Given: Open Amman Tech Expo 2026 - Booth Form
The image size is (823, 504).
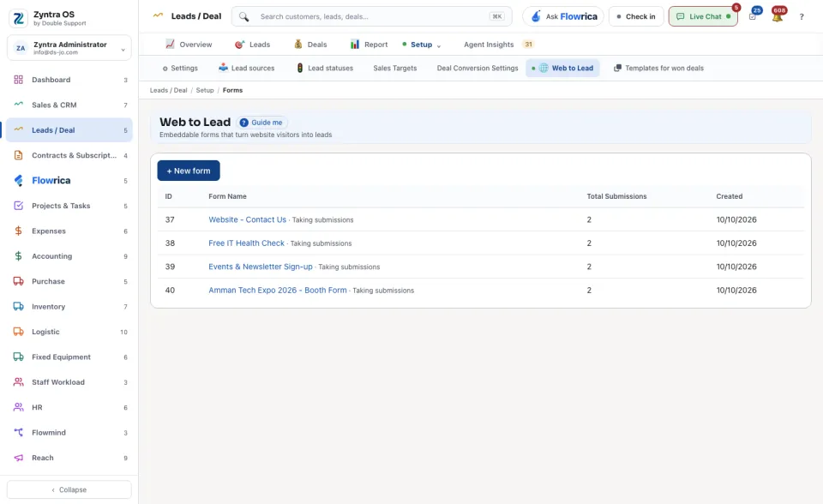Looking at the screenshot, I should pyautogui.click(x=278, y=291).
